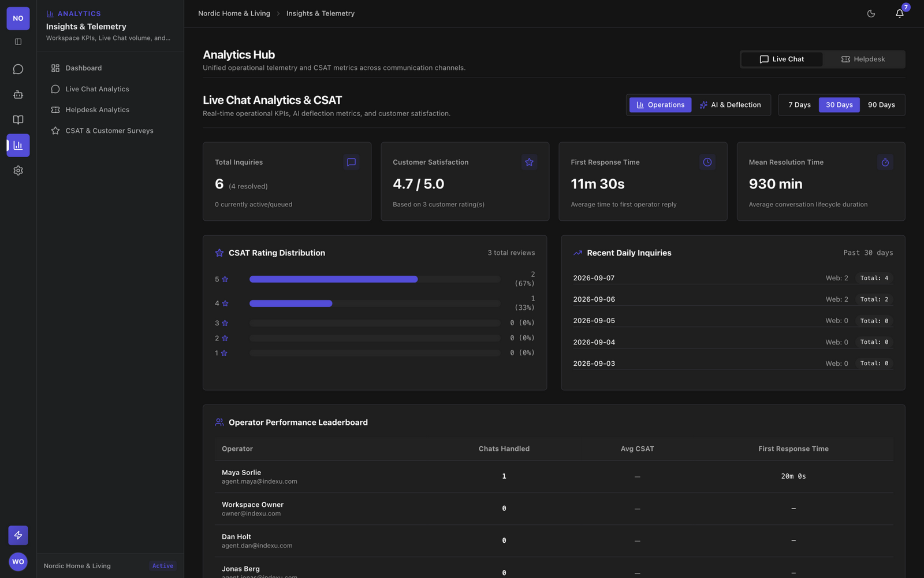Viewport: 924px width, 578px height.
Task: Click the Recent Daily Inquiries trend icon
Action: click(577, 253)
